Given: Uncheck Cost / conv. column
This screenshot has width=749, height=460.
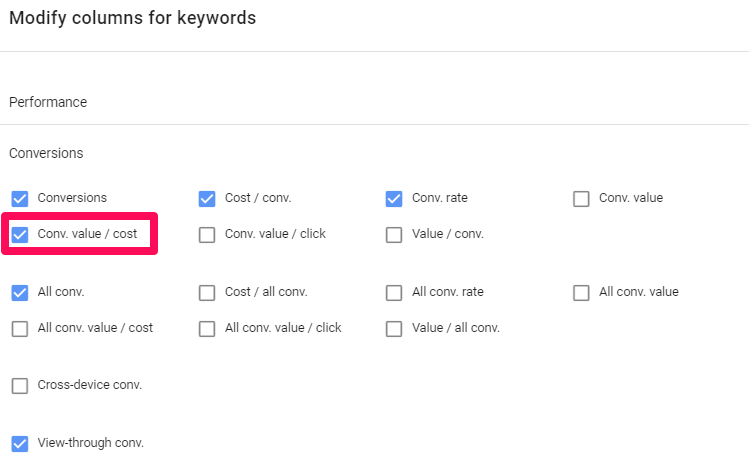Looking at the screenshot, I should [x=207, y=198].
